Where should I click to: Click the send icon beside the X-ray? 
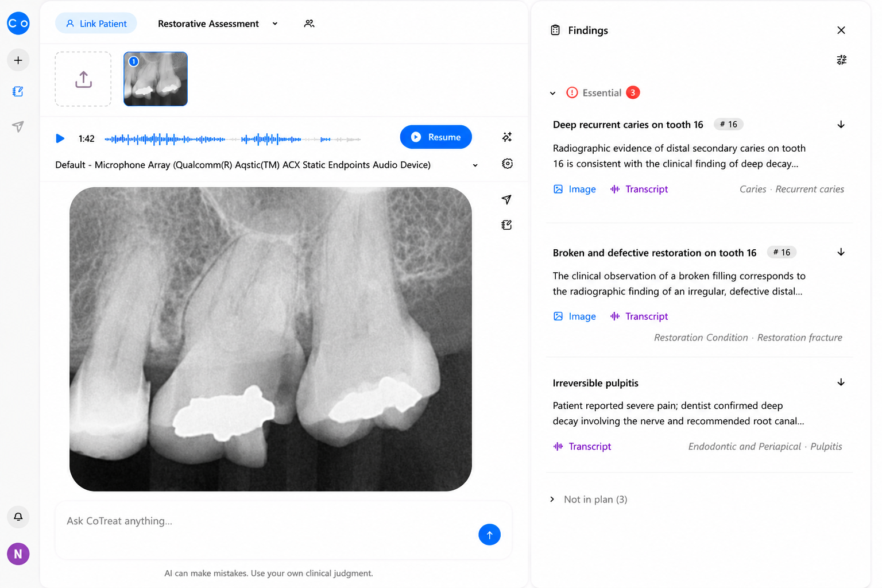click(x=506, y=199)
